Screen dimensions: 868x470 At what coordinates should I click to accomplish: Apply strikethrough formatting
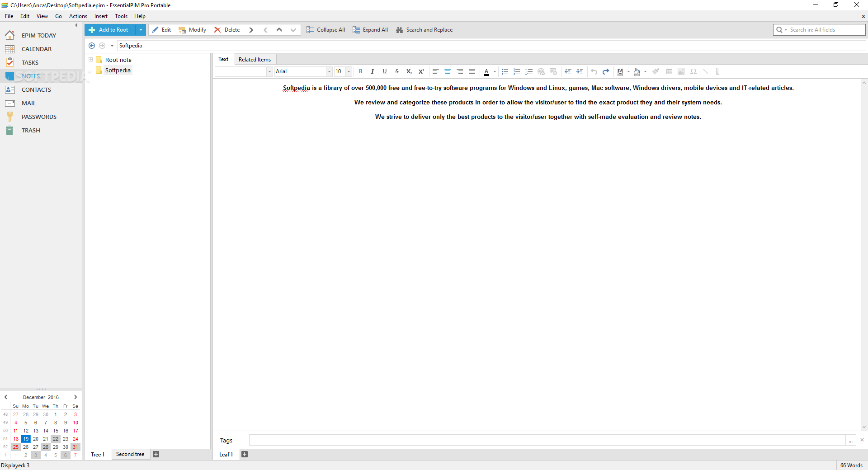pyautogui.click(x=397, y=71)
